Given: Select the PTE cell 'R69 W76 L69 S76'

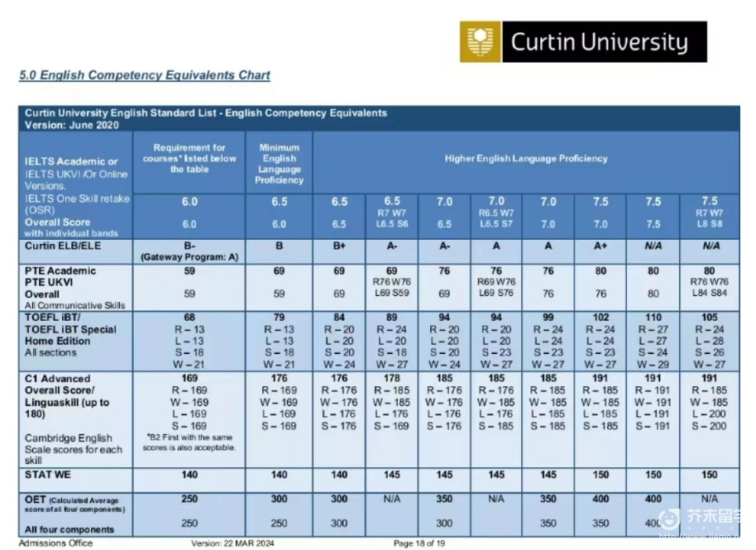Looking at the screenshot, I should (x=496, y=287).
